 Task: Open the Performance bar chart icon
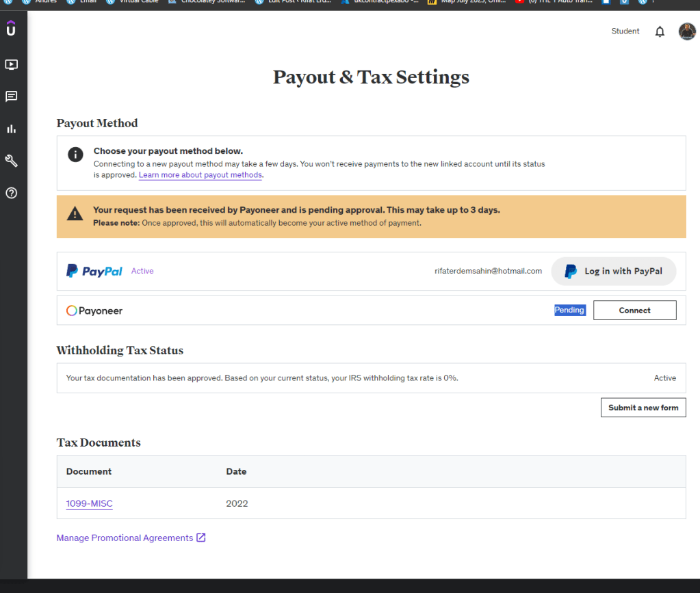point(12,129)
